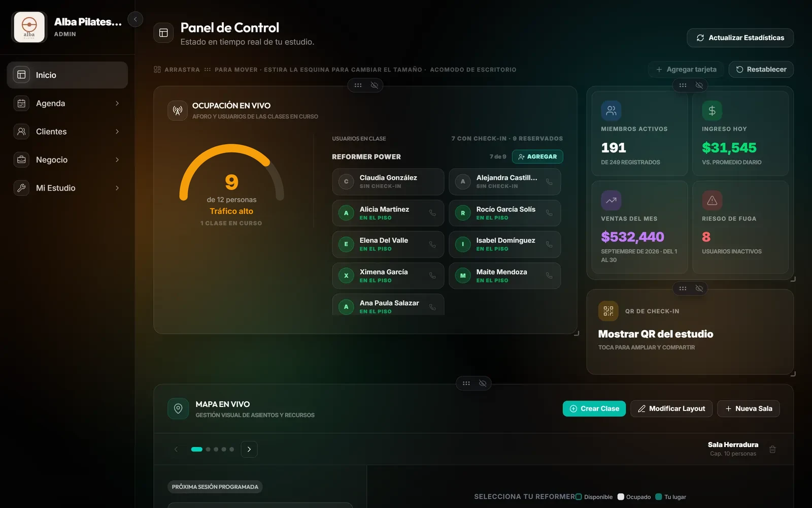The image size is (812, 508).
Task: Call Isabel Domínguez via phone icon
Action: point(549,244)
